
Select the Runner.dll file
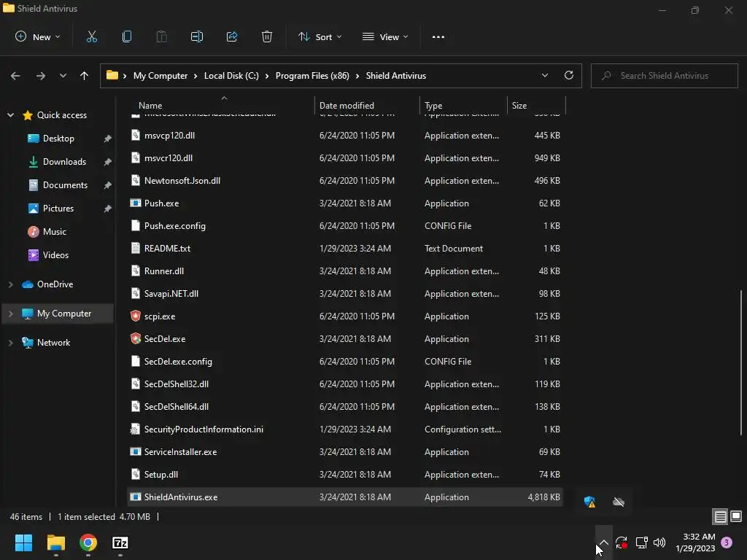coord(164,271)
